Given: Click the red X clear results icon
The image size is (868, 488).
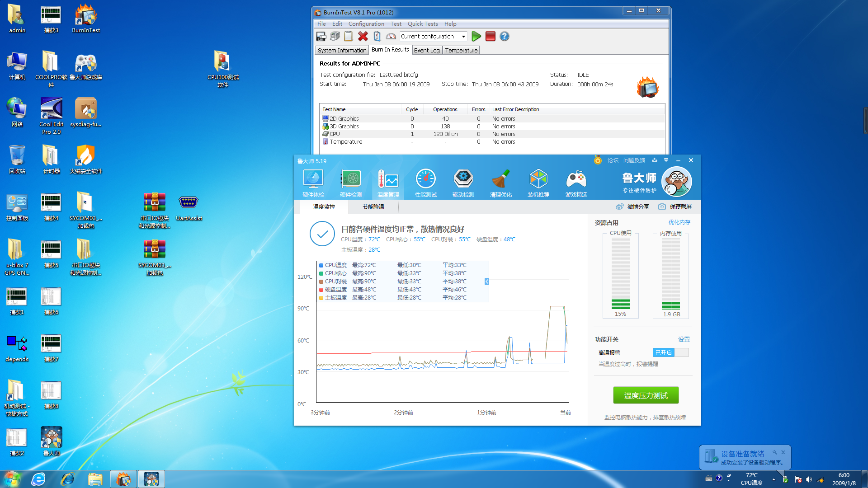Looking at the screenshot, I should point(363,36).
